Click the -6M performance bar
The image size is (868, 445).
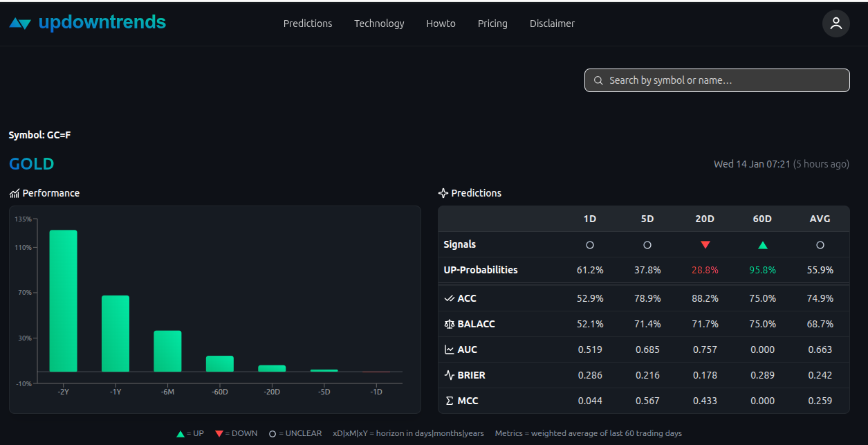pos(167,352)
